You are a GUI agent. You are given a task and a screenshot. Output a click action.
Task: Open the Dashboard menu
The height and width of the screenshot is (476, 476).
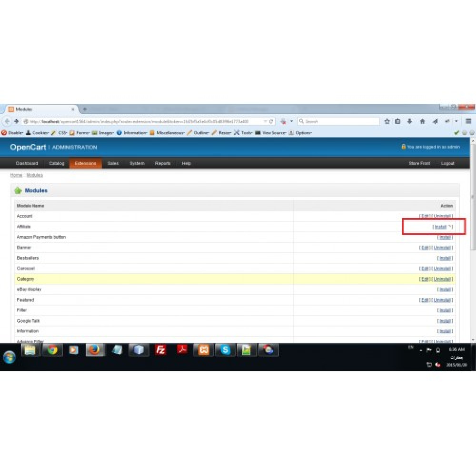coord(27,163)
